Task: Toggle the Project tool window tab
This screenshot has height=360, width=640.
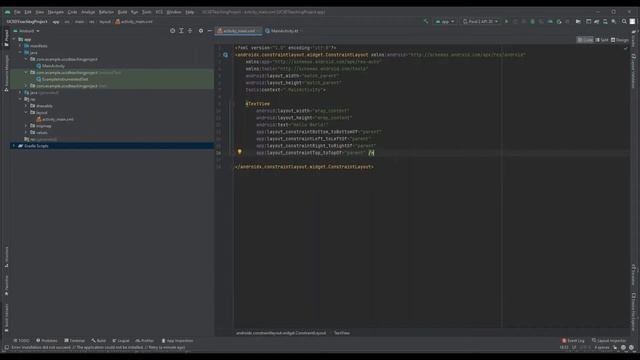Action: point(6,38)
